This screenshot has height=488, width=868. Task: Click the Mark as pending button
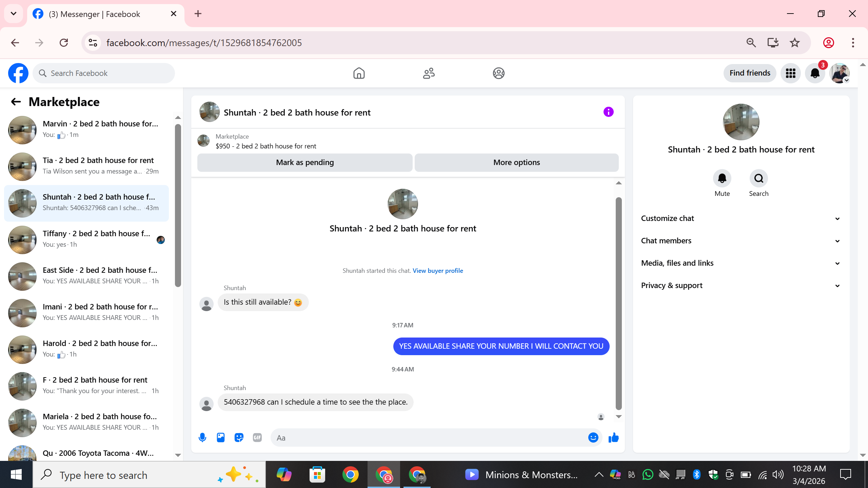304,162
